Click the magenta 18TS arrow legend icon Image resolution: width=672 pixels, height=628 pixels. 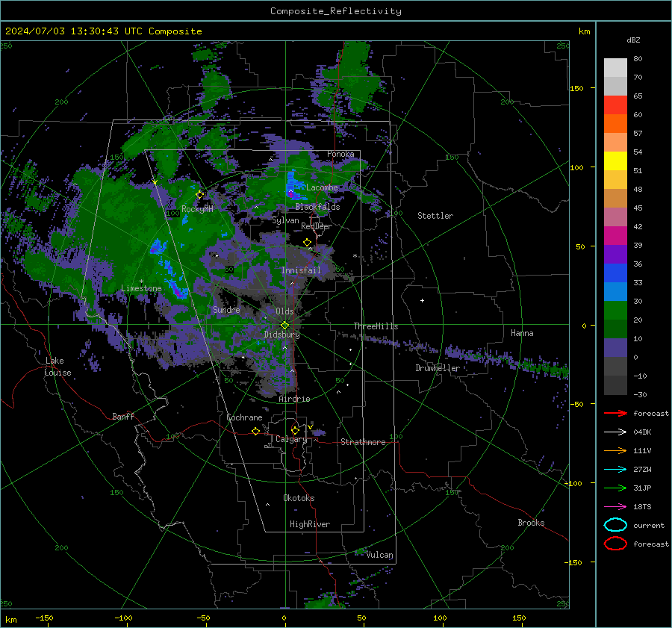[x=615, y=507]
